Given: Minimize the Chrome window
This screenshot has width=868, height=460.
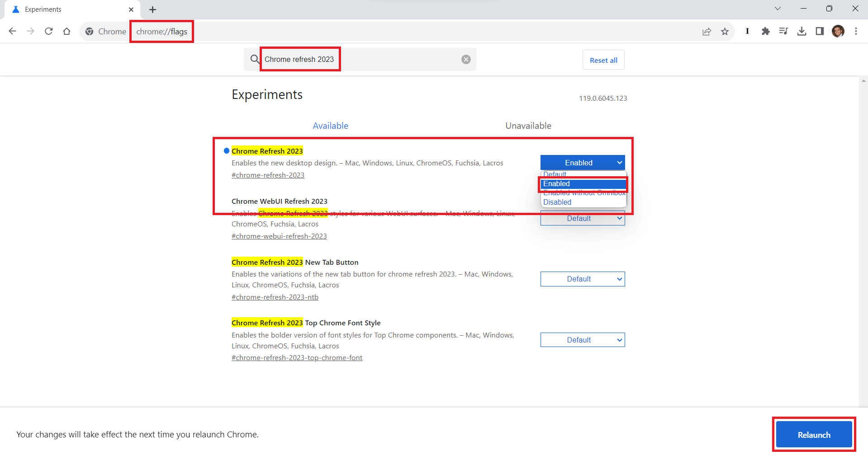Looking at the screenshot, I should tap(803, 9).
